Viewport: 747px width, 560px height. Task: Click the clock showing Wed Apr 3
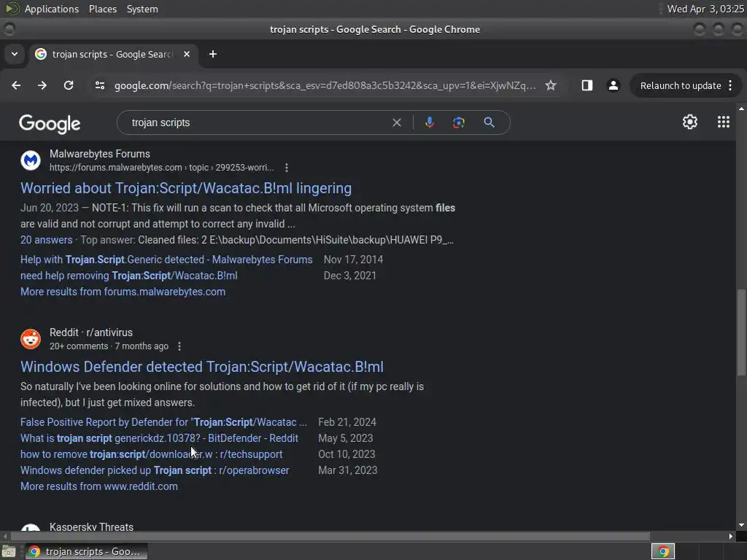705,9
